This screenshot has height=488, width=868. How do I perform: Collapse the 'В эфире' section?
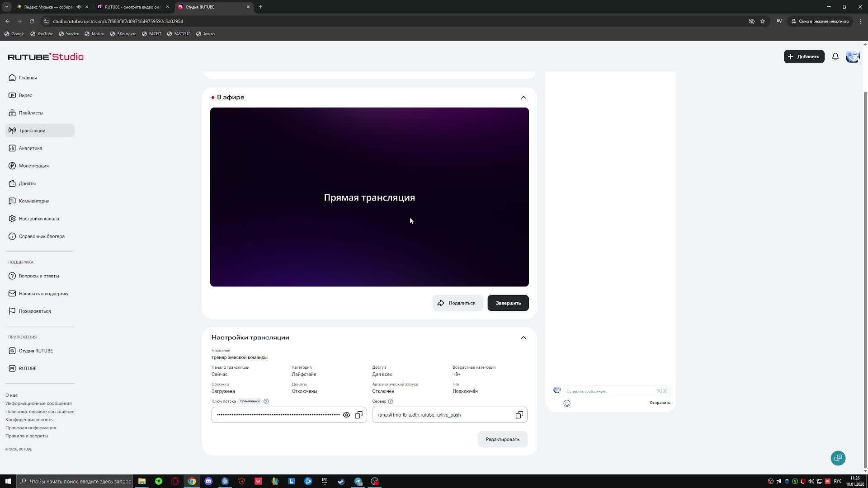point(523,97)
